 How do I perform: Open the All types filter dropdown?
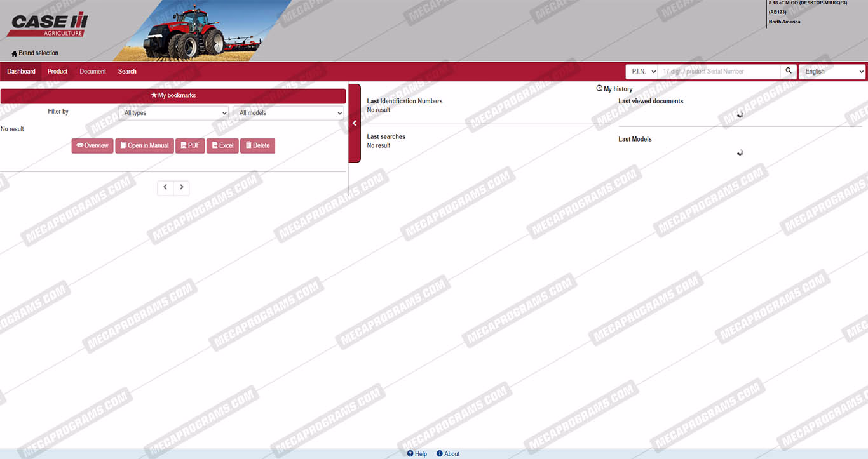(x=173, y=113)
